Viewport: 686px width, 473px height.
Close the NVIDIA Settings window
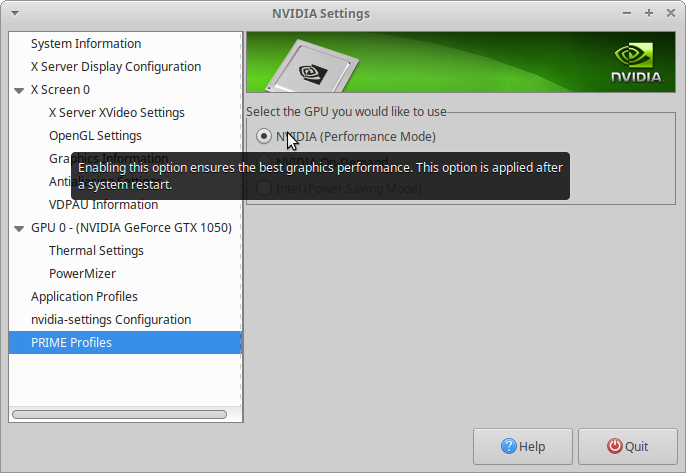coord(671,13)
